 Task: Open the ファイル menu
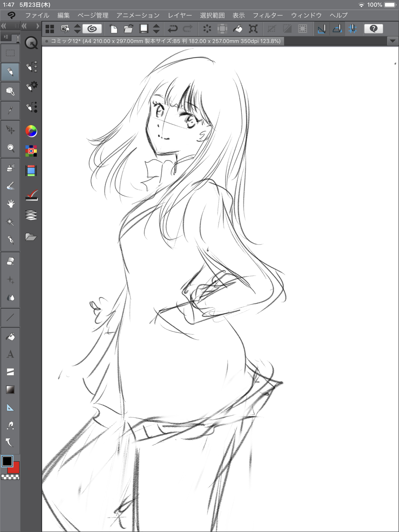coord(37,15)
